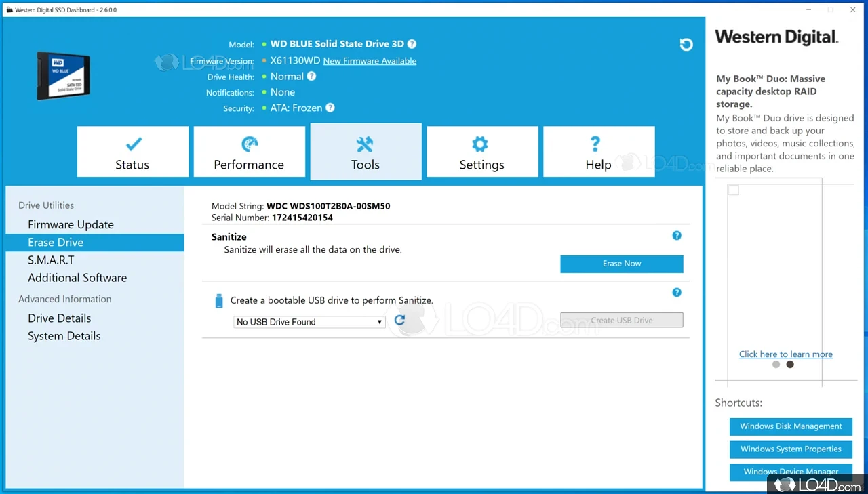Follow the New Firmware Available link
868x494 pixels.
(x=370, y=61)
